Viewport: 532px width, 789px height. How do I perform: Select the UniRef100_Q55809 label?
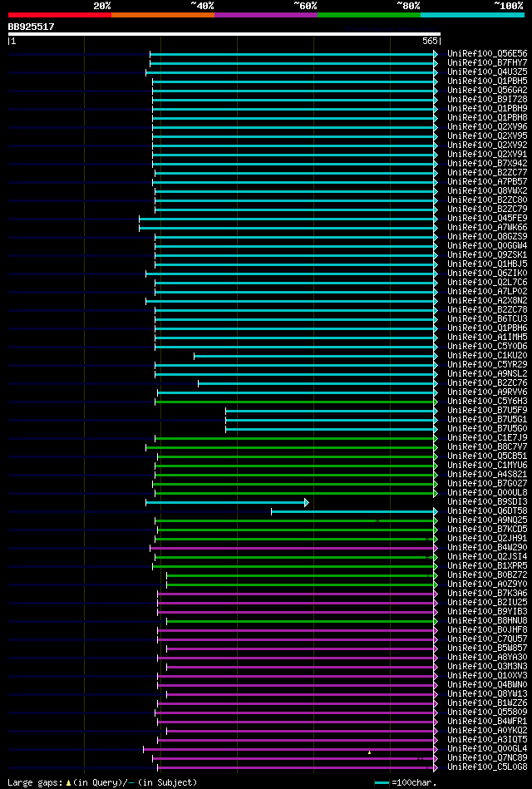pyautogui.click(x=488, y=712)
